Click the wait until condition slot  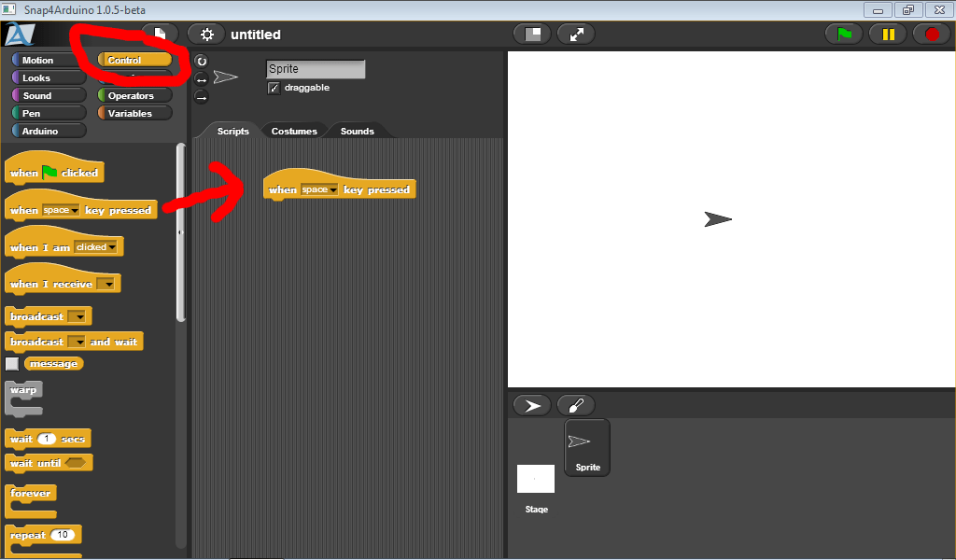point(76,463)
